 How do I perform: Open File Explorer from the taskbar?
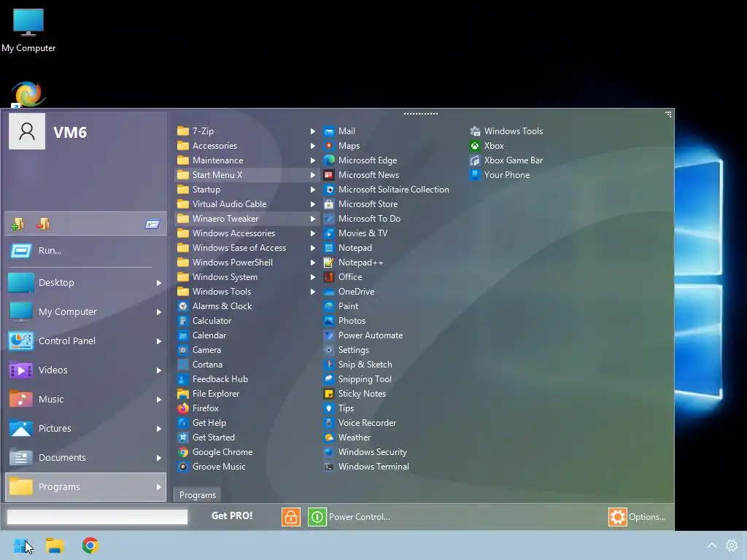click(x=55, y=545)
